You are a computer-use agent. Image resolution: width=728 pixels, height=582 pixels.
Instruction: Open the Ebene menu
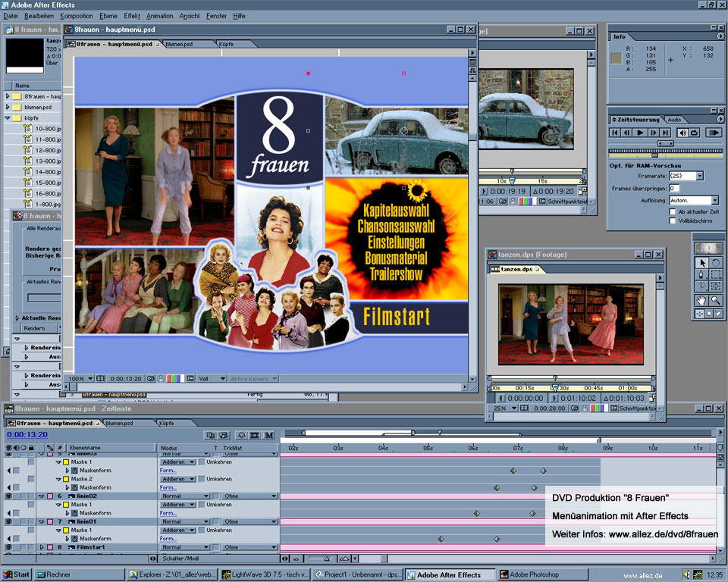[x=108, y=16]
